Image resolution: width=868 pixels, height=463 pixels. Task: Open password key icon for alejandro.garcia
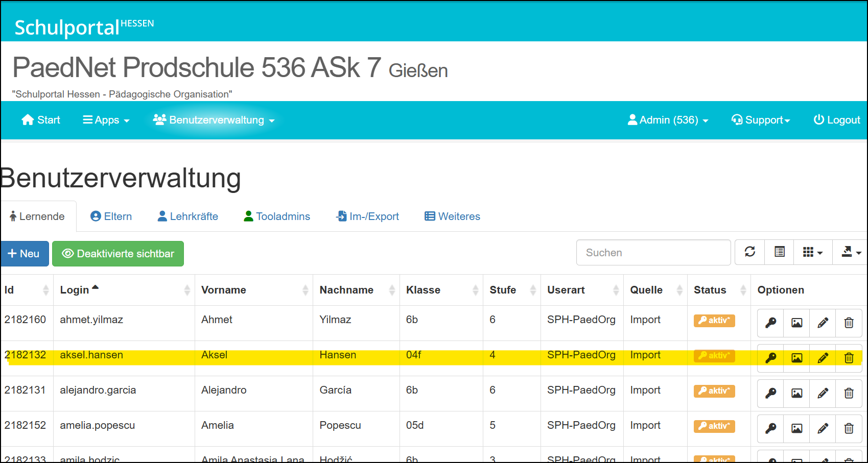pyautogui.click(x=770, y=393)
